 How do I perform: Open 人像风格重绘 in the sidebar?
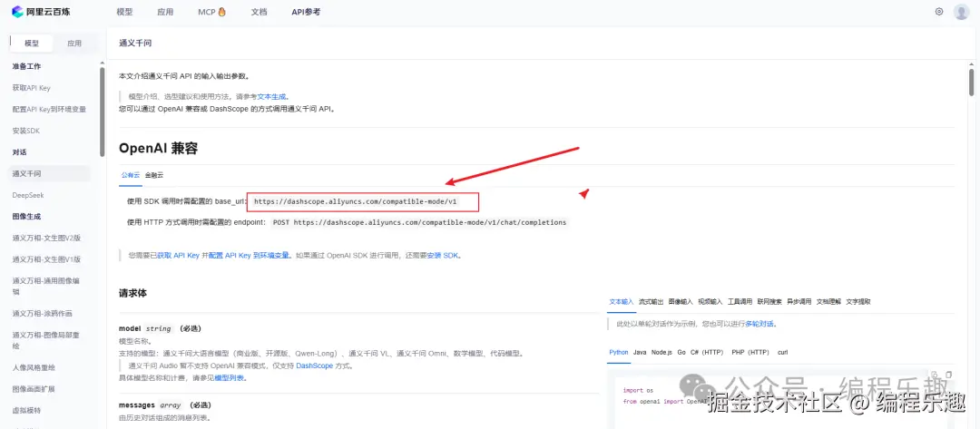34,368
